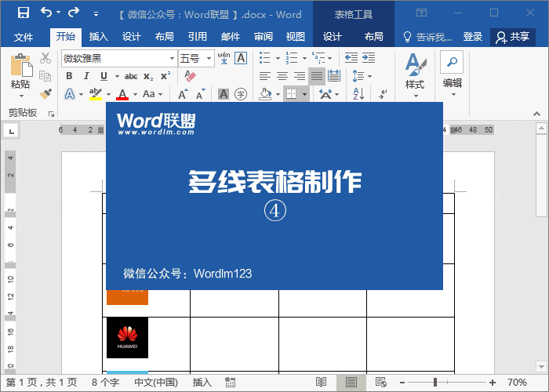Screen dimensions: 549x392
Task: Toggle character shading
Action: pyautogui.click(x=224, y=94)
